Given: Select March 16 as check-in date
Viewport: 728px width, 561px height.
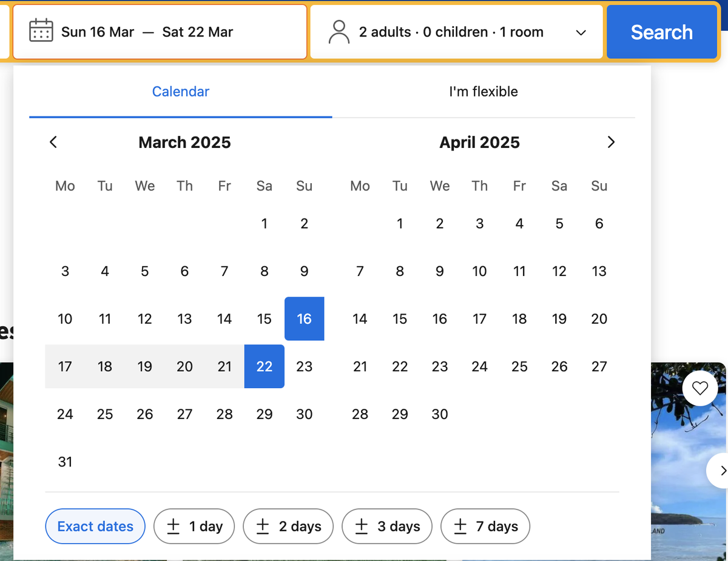Looking at the screenshot, I should tap(304, 319).
